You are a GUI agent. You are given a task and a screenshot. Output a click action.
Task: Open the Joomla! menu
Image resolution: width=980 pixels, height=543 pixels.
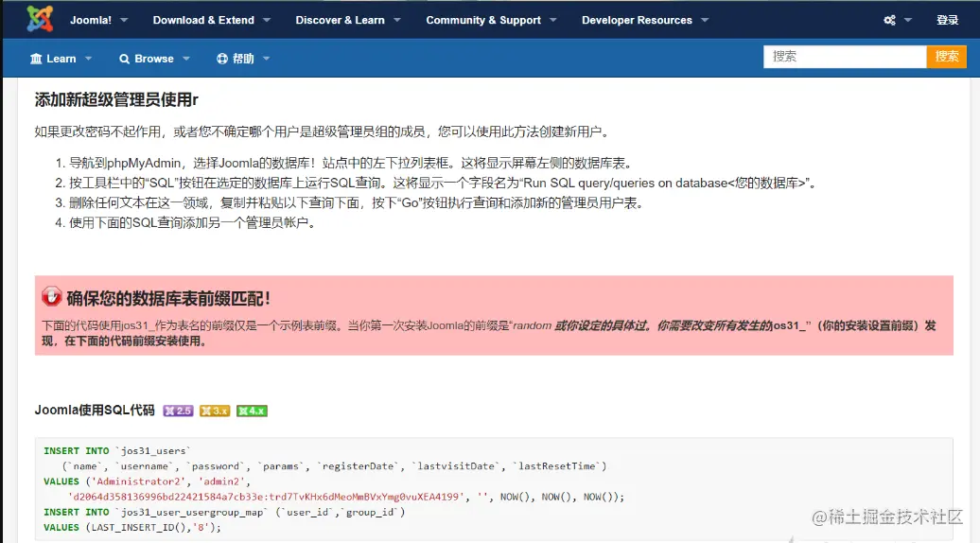click(x=91, y=20)
